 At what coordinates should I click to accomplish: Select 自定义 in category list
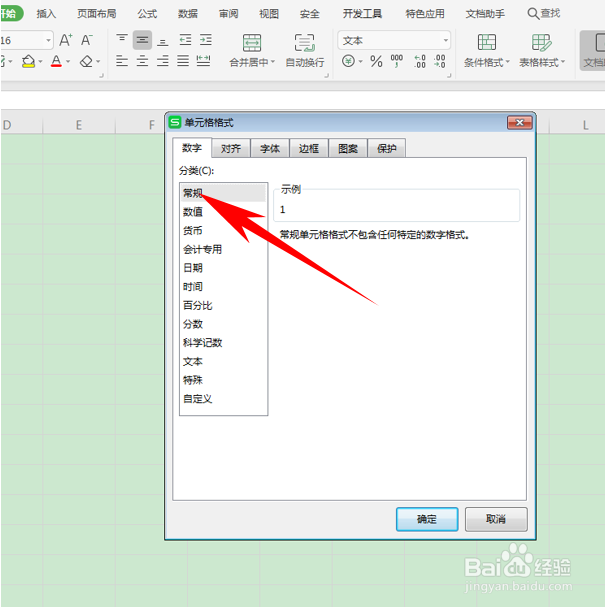pos(223,399)
